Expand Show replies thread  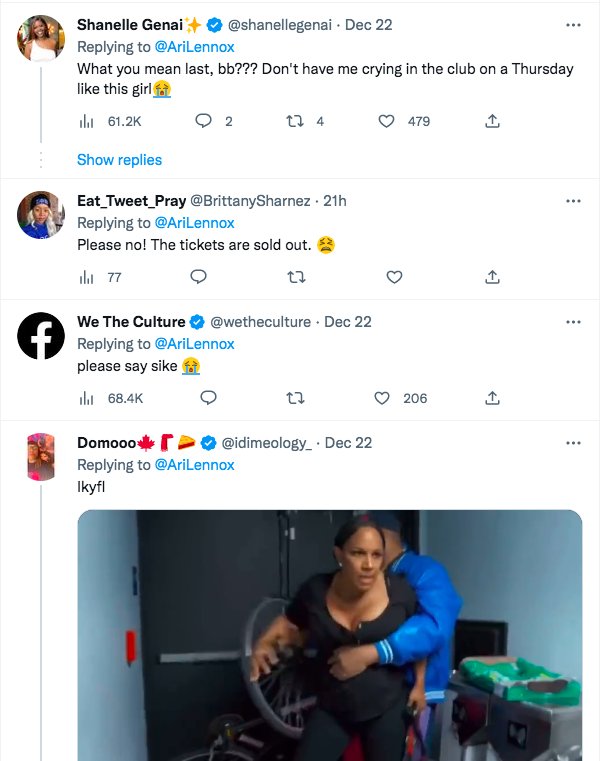(119, 160)
